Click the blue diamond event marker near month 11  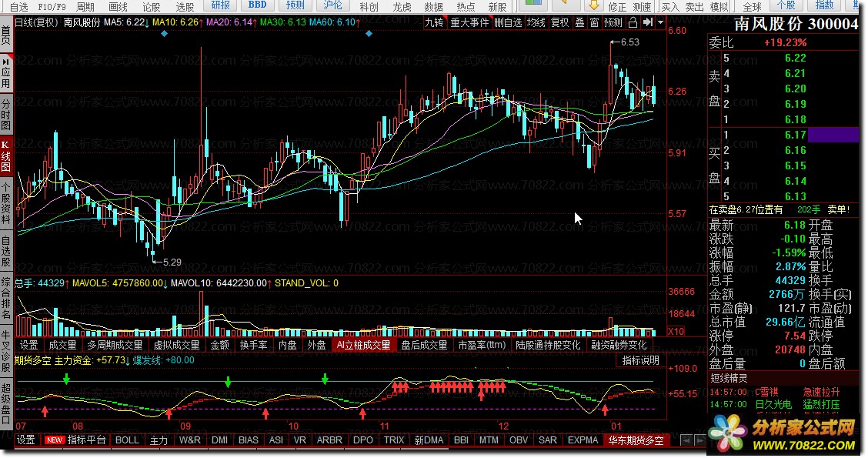(369, 34)
